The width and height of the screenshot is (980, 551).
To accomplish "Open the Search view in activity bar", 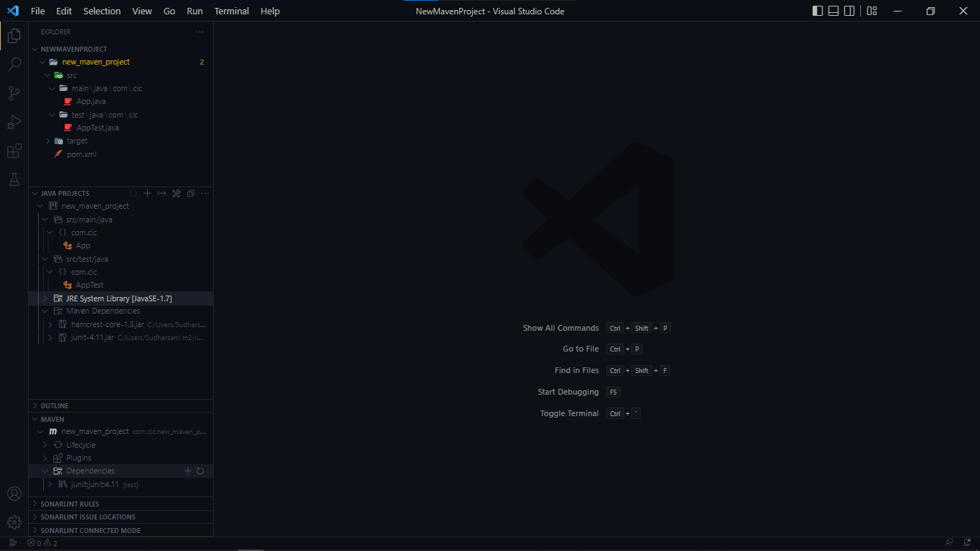I will click(x=14, y=65).
